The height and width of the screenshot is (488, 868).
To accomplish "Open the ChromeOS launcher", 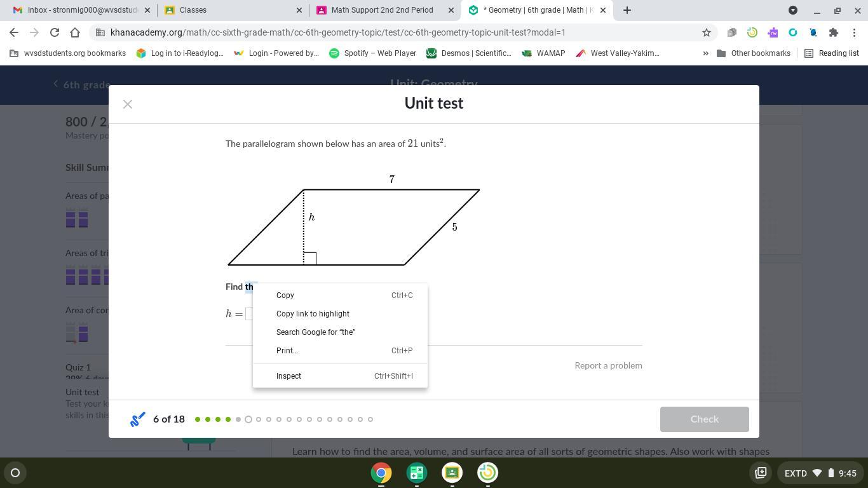I will click(15, 473).
